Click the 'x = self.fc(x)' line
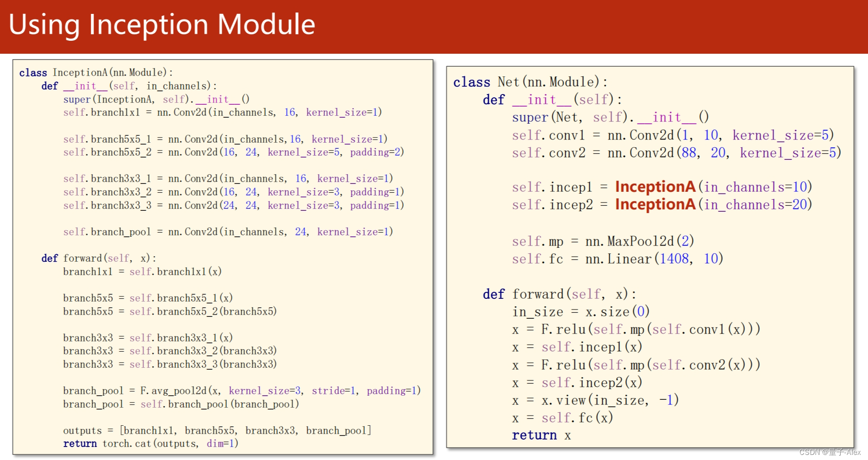868x460 pixels. (563, 418)
